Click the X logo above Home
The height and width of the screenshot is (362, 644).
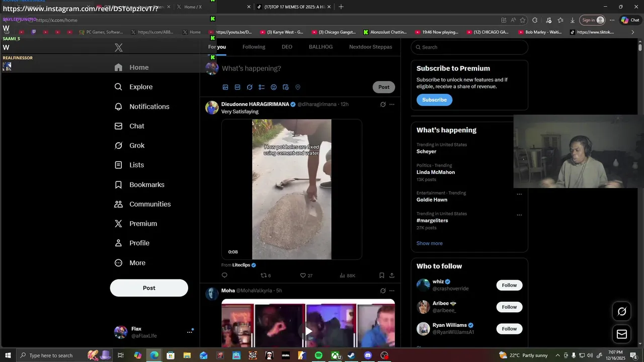[118, 48]
